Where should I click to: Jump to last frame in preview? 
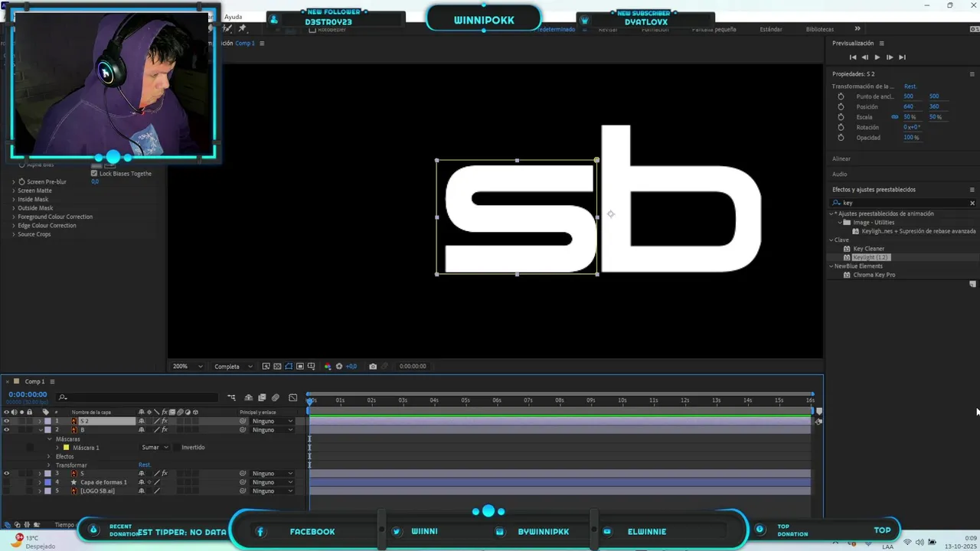902,57
